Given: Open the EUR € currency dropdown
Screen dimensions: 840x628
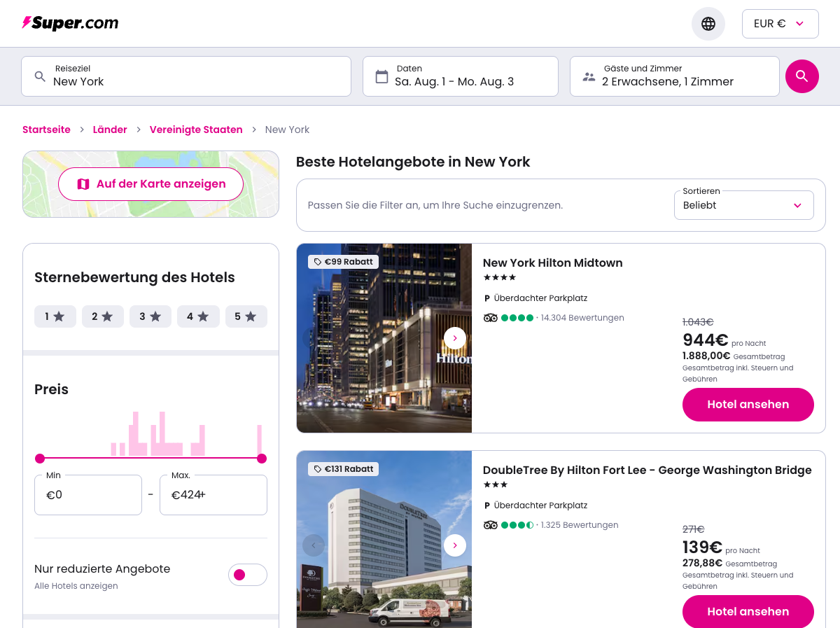Looking at the screenshot, I should coord(780,24).
